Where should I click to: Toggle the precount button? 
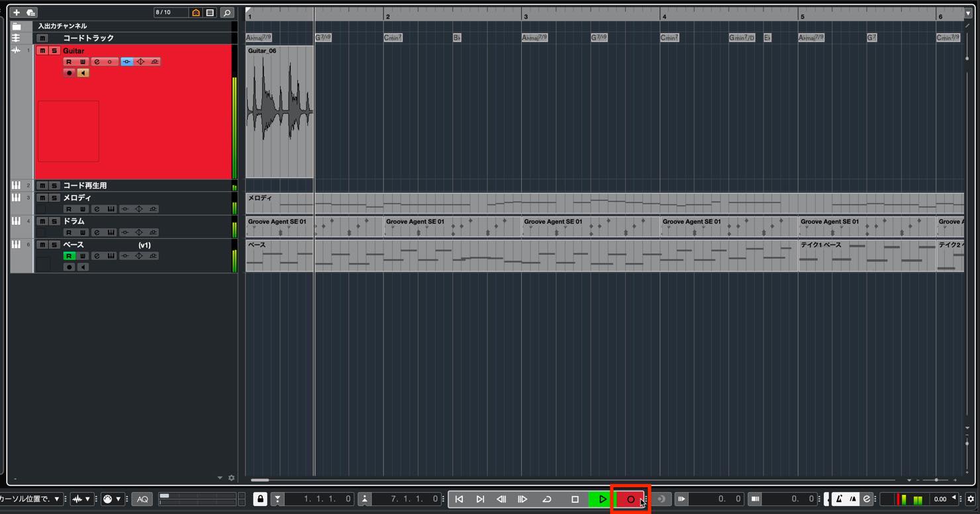853,499
